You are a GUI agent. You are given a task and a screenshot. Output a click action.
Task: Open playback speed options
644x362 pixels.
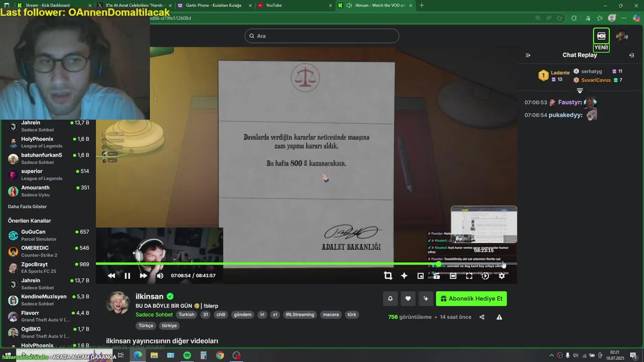pyautogui.click(x=486, y=276)
